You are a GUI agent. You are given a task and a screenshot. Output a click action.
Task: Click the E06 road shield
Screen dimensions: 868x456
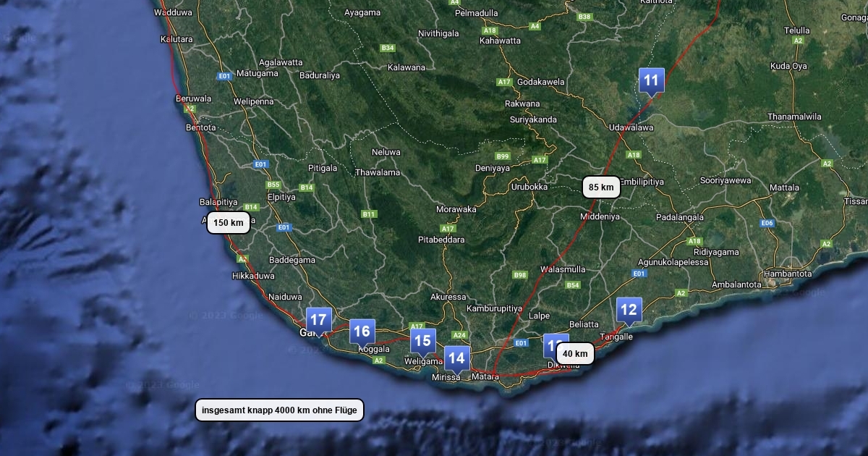click(x=767, y=224)
